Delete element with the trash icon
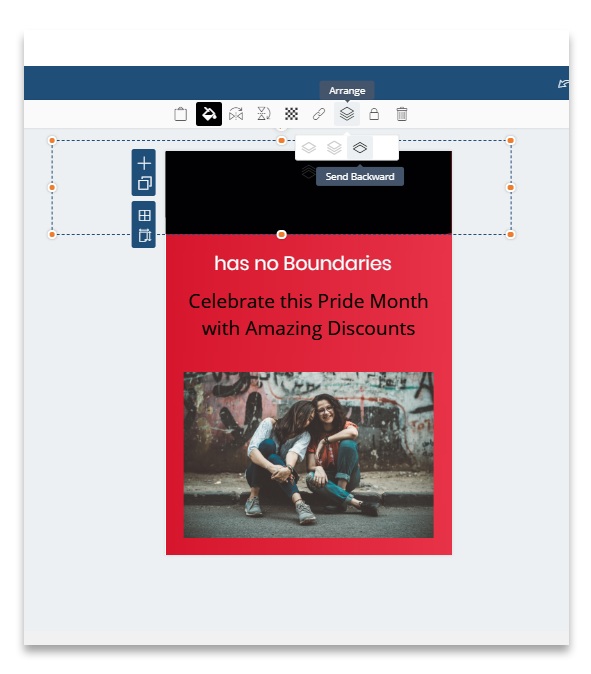591x674 pixels. (402, 114)
